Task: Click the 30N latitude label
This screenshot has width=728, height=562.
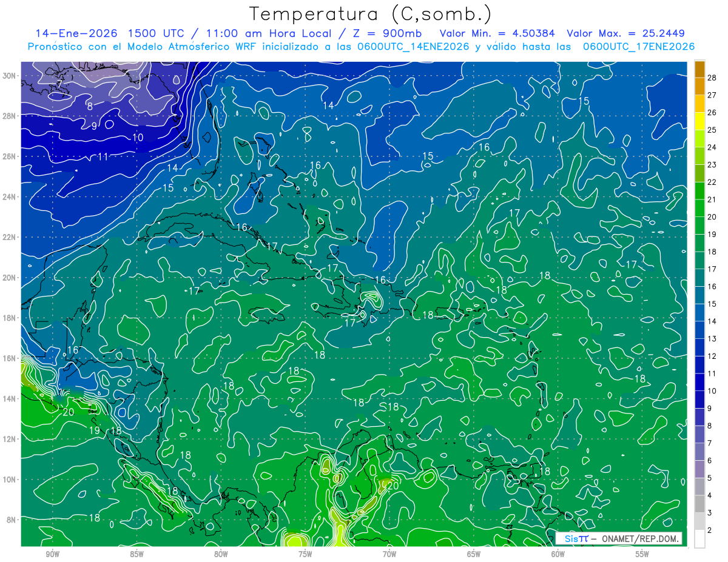Action: pyautogui.click(x=10, y=75)
